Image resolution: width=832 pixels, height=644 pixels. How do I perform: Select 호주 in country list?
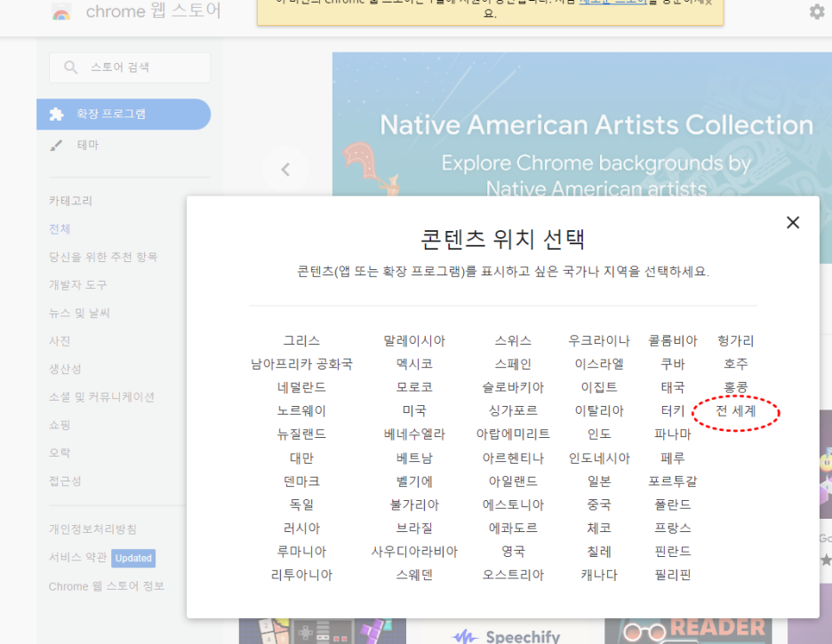[735, 364]
